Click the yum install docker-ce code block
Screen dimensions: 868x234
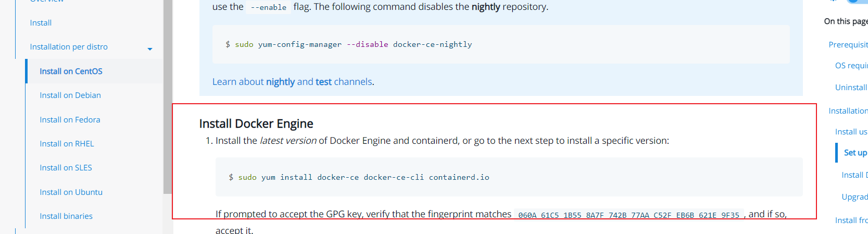tap(509, 177)
